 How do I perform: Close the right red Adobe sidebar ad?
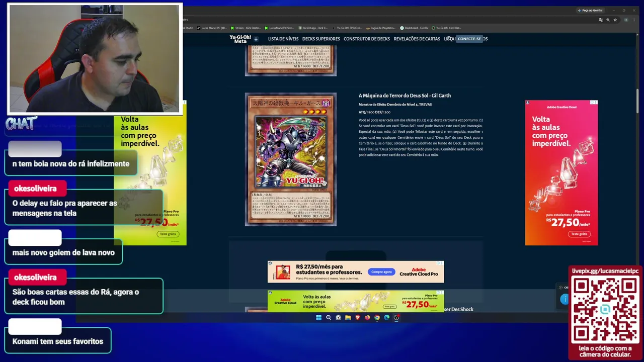[x=595, y=103]
